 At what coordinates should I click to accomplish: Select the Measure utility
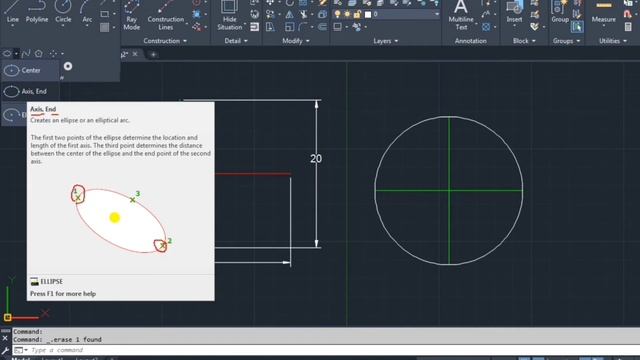pyautogui.click(x=603, y=12)
